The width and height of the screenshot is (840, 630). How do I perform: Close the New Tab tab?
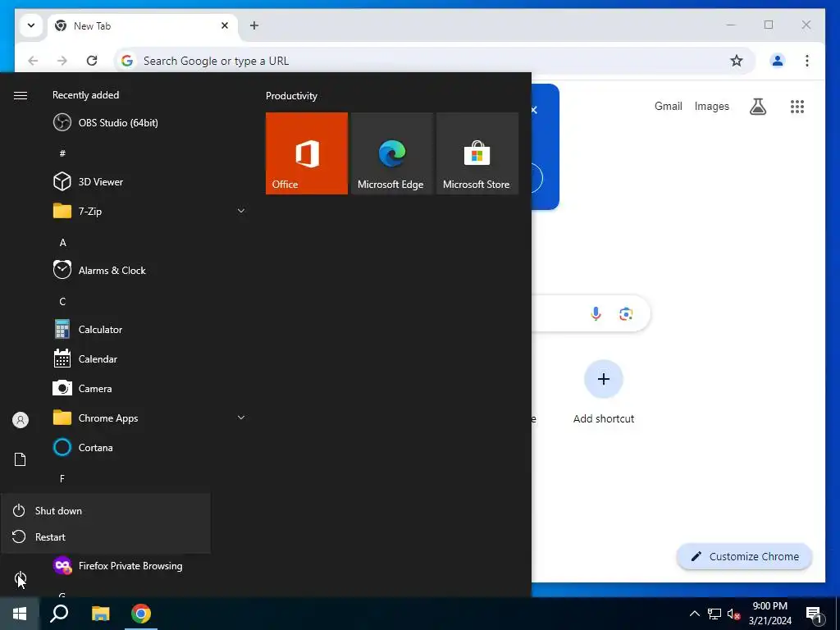pos(225,25)
